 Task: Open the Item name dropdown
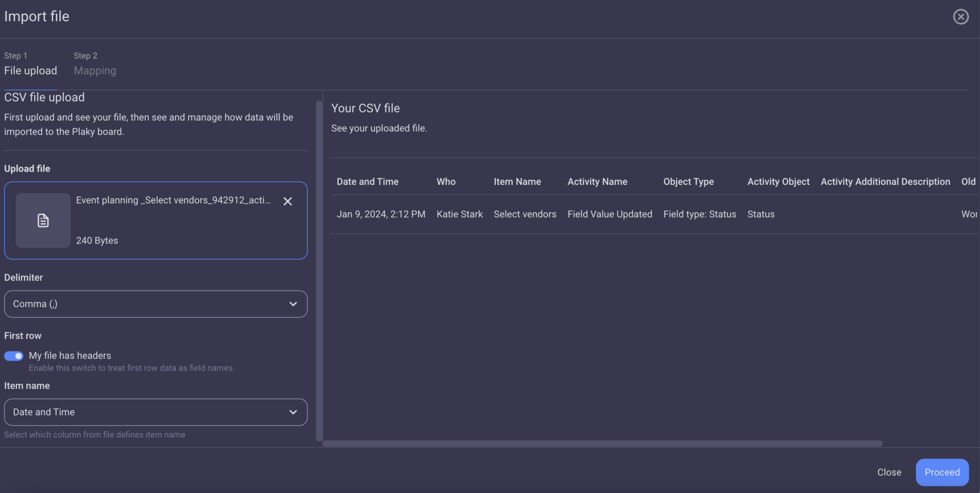pyautogui.click(x=155, y=412)
